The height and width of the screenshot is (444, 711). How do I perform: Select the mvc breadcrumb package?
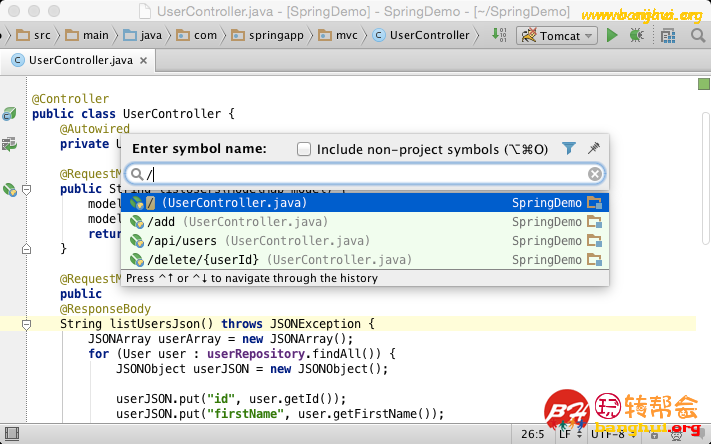338,35
